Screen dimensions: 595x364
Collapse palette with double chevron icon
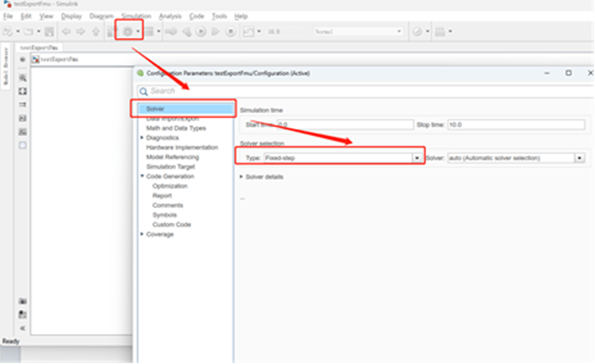click(x=23, y=328)
